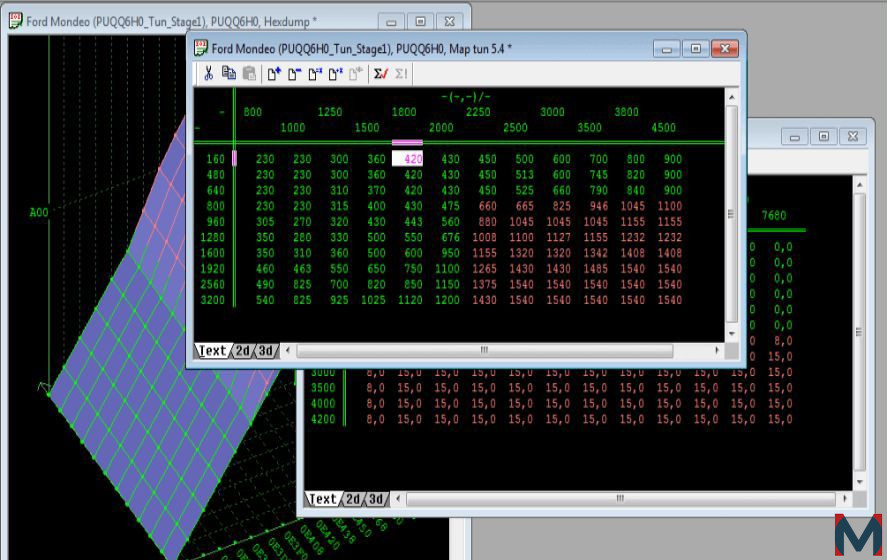
Task: Click column axis value 1250
Action: tap(330, 112)
